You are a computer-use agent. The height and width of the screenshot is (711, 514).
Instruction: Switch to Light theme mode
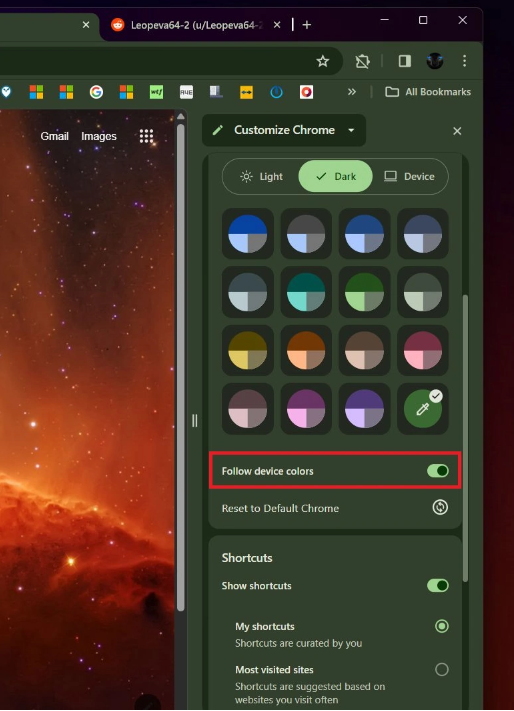(262, 176)
